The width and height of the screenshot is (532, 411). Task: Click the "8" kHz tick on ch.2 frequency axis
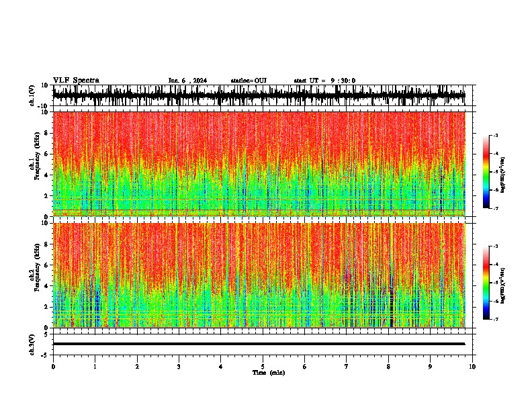(x=46, y=244)
